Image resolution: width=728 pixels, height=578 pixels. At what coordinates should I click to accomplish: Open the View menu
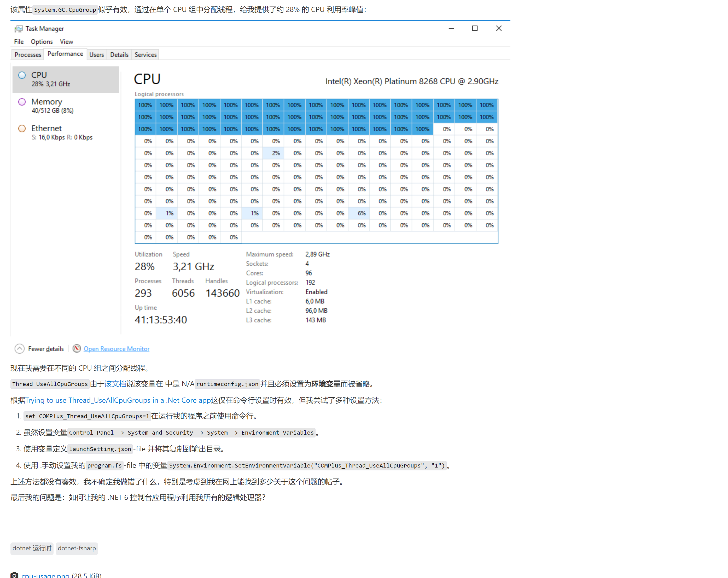[66, 42]
